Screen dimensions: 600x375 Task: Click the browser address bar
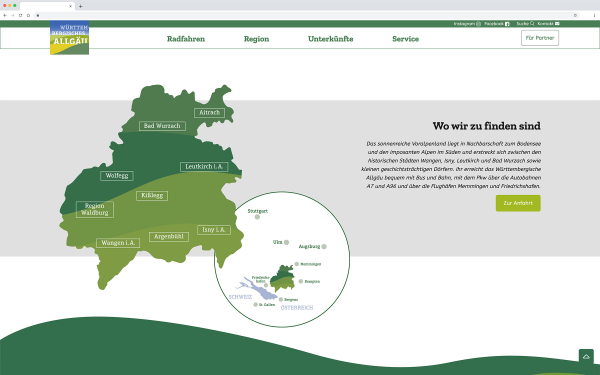coord(306,15)
